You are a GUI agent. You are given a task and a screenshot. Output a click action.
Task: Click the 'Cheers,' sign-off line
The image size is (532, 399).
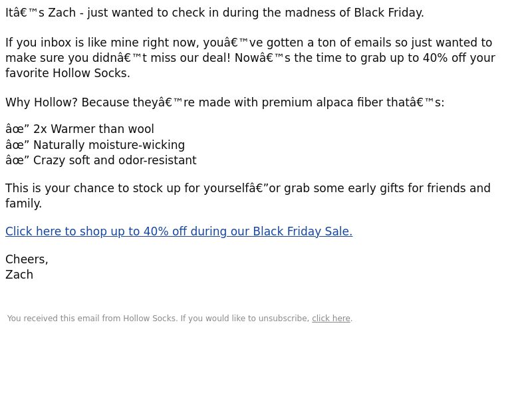(27, 259)
